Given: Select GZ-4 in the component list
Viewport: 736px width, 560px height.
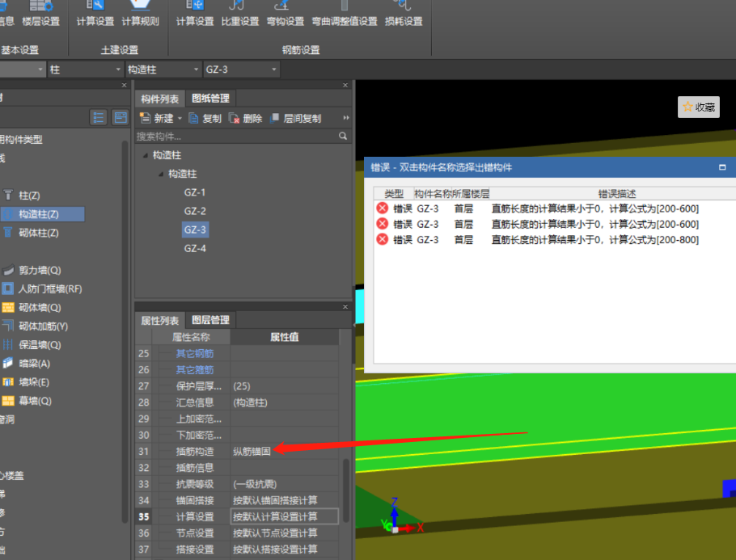Looking at the screenshot, I should pyautogui.click(x=195, y=249).
